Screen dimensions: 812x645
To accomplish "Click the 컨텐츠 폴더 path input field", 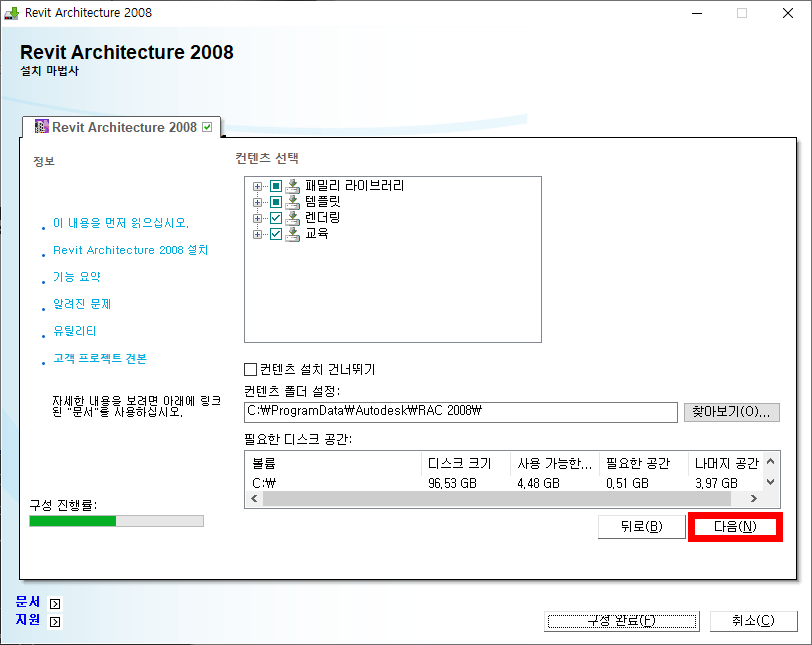I will pos(461,412).
